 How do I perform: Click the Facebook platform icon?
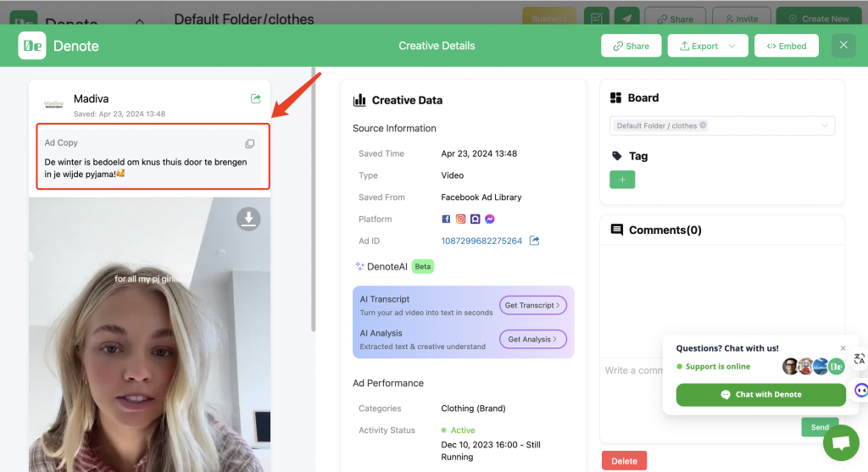pos(446,219)
